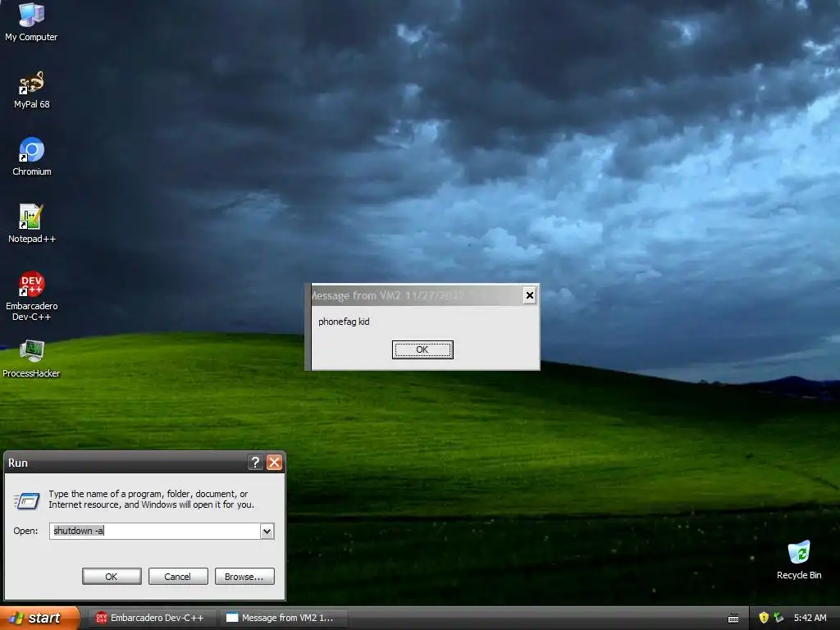Select the MyPal 68 desktop shortcut
The width and height of the screenshot is (840, 630).
31,90
